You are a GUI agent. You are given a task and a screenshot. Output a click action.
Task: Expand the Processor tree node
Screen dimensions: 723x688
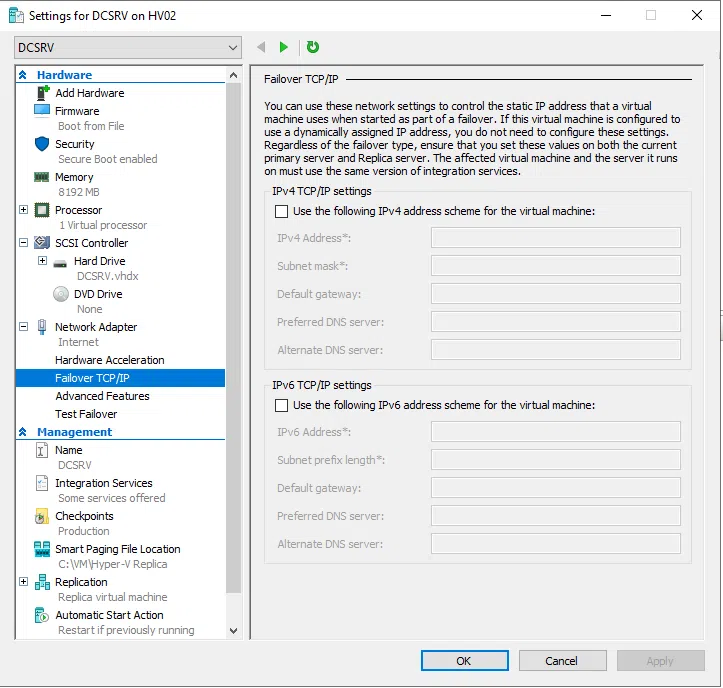(x=23, y=210)
